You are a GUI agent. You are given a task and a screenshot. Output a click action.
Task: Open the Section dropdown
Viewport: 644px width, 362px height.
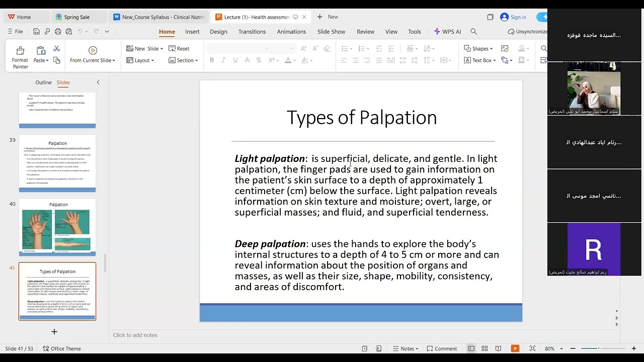183,60
